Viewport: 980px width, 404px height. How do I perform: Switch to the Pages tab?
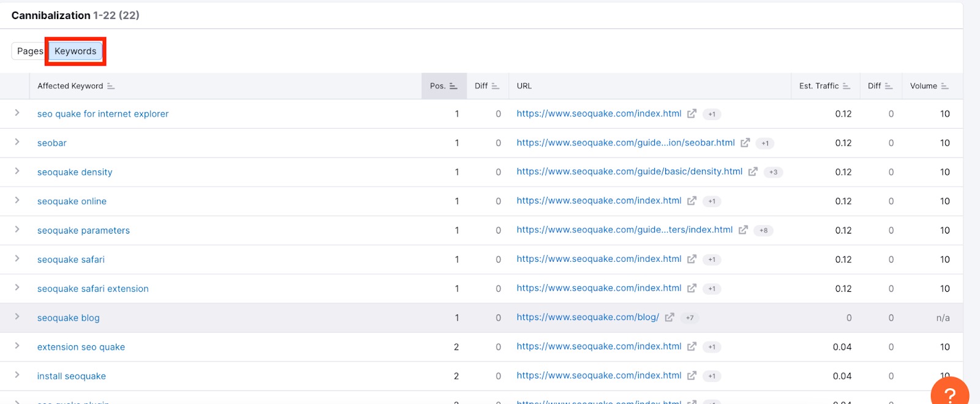point(29,51)
